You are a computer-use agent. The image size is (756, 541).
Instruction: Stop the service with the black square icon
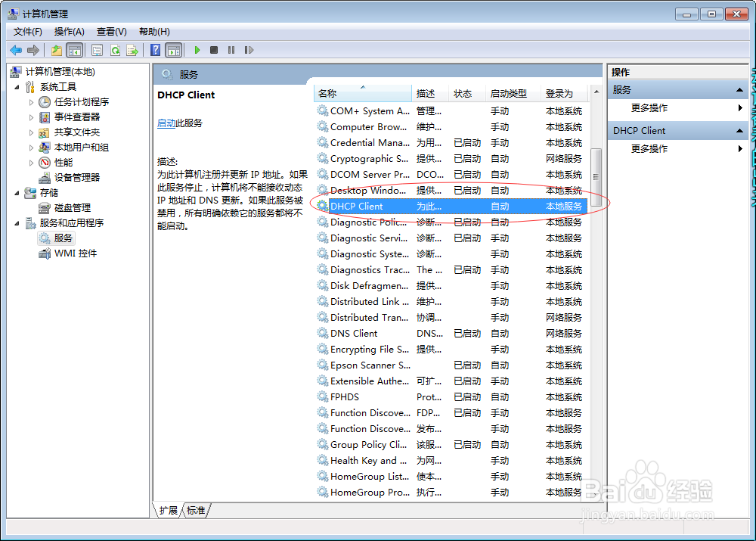click(215, 50)
